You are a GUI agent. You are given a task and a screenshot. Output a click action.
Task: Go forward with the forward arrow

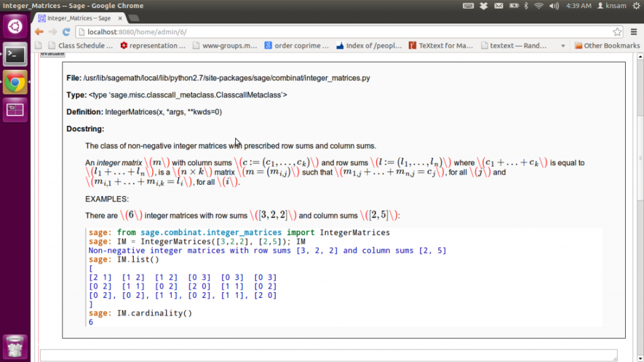[x=53, y=31]
